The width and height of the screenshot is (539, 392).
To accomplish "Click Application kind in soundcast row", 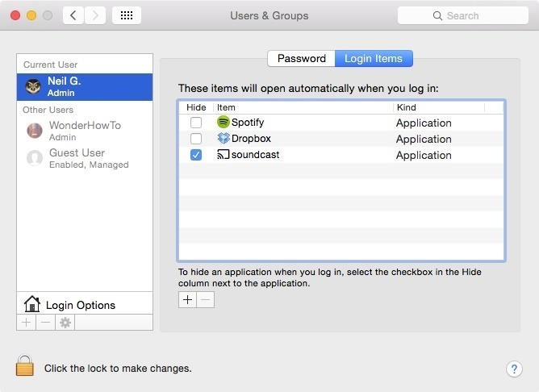I will [424, 156].
